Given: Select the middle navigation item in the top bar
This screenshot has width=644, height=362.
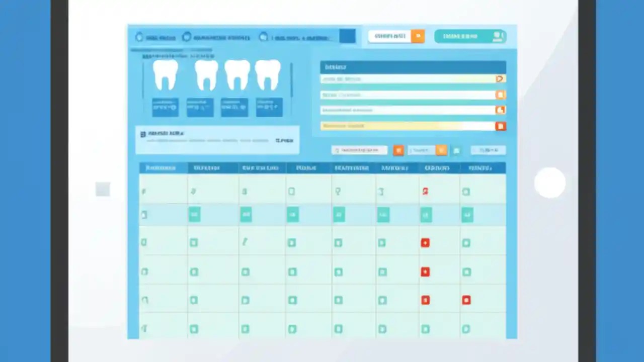Looking at the screenshot, I should 216,37.
